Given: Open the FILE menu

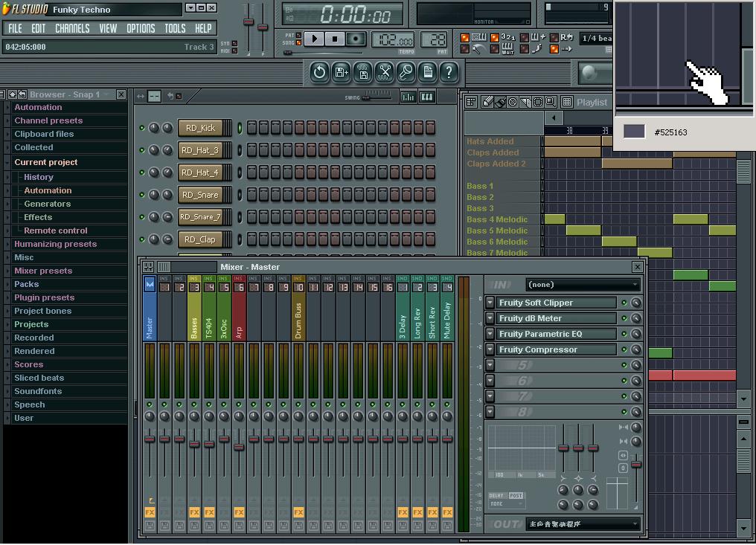Looking at the screenshot, I should pos(15,28).
